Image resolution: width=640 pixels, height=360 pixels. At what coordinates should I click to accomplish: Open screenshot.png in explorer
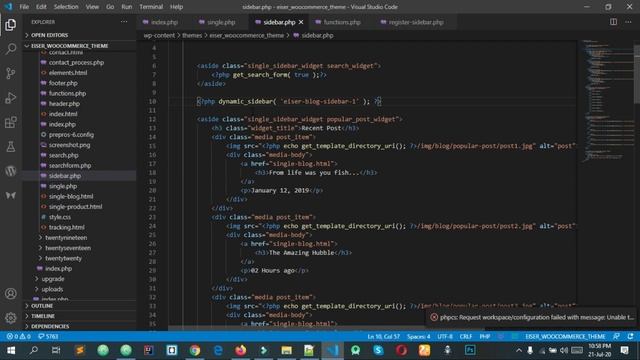[x=69, y=145]
